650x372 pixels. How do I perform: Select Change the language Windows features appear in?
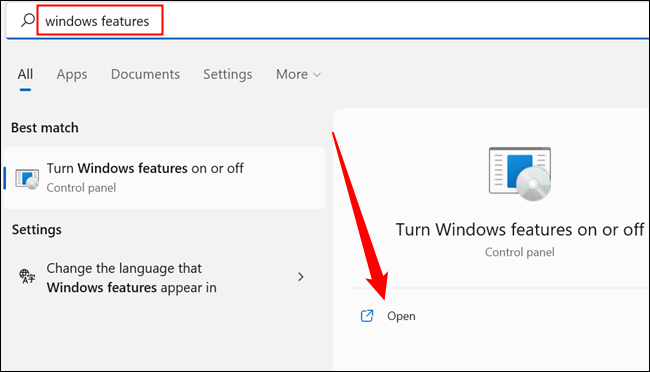click(164, 277)
